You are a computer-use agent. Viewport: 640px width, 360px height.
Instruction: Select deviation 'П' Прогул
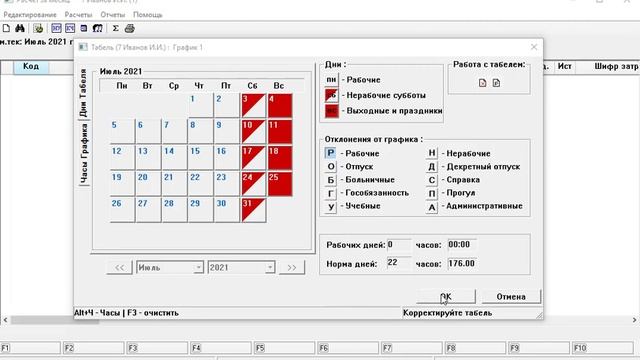pos(431,193)
